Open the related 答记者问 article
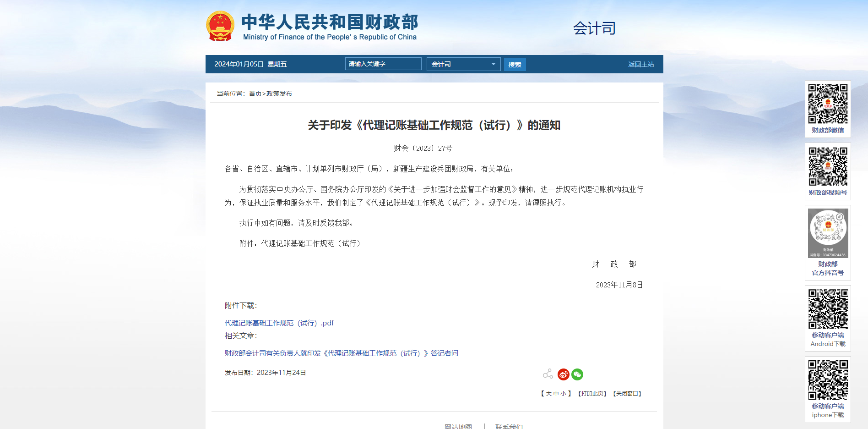 point(341,353)
